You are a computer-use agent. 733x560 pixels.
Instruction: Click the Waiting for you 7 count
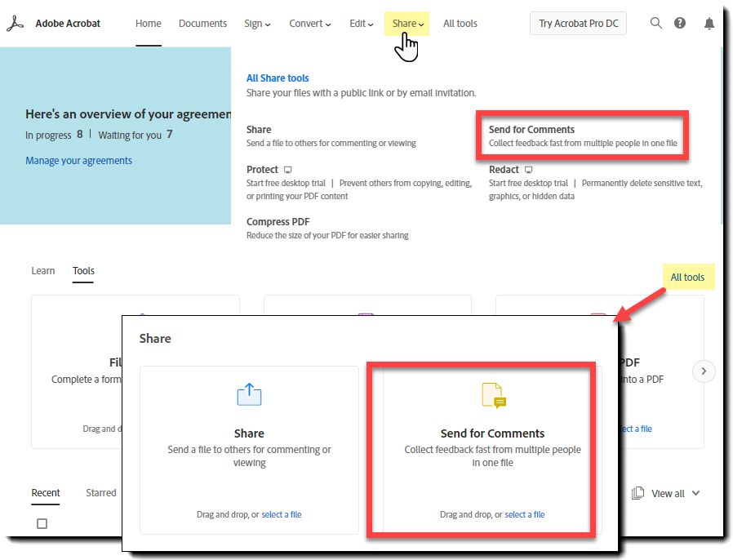pos(135,135)
